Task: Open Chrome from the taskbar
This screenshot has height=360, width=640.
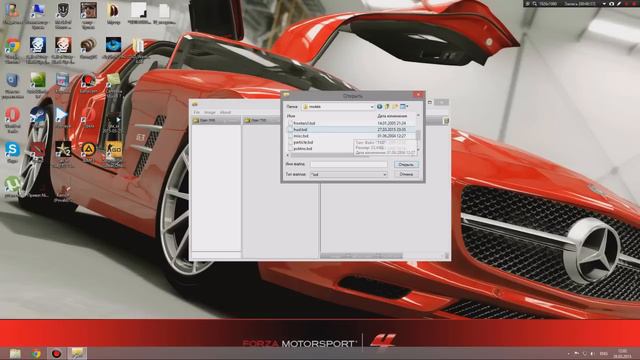Action: click(x=36, y=353)
